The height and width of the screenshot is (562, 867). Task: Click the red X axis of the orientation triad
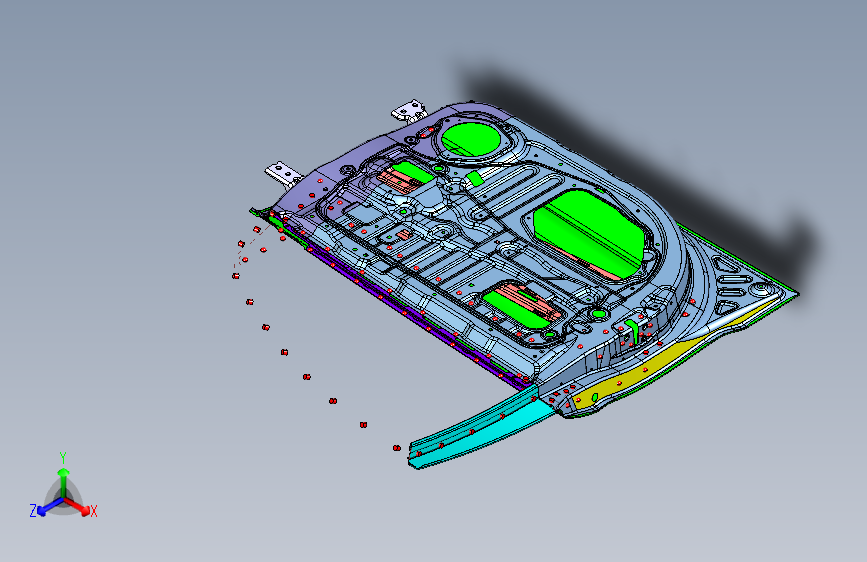79,507
